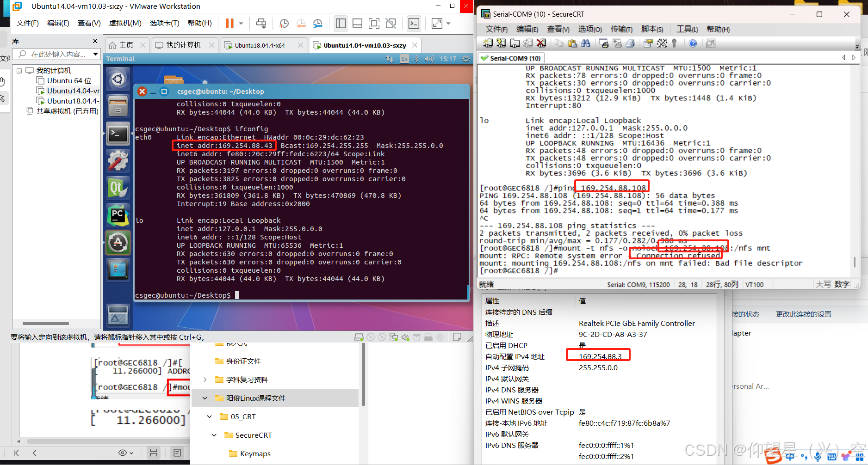868x465 pixels.
Task: Launch Qt Creator from Ubuntu launcher
Action: pos(118,188)
